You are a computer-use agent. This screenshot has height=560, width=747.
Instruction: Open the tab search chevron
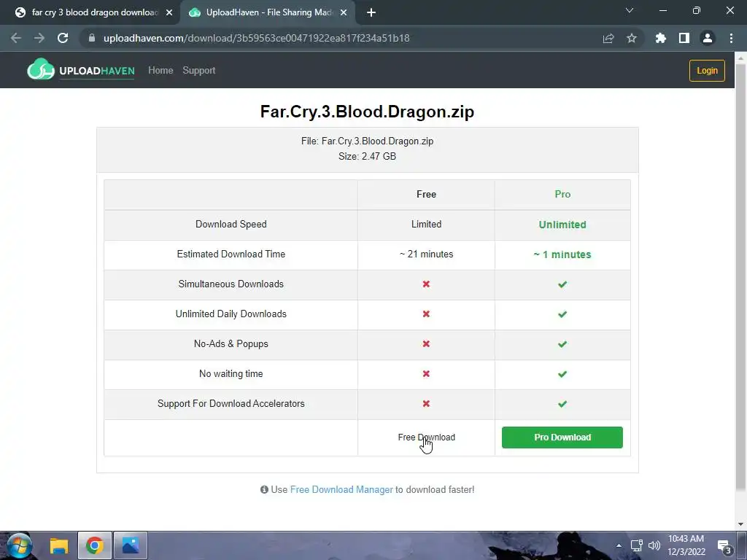pos(630,10)
